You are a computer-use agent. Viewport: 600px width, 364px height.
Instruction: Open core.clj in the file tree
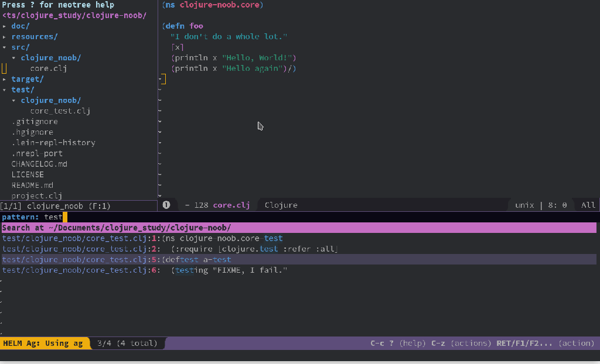click(x=48, y=68)
